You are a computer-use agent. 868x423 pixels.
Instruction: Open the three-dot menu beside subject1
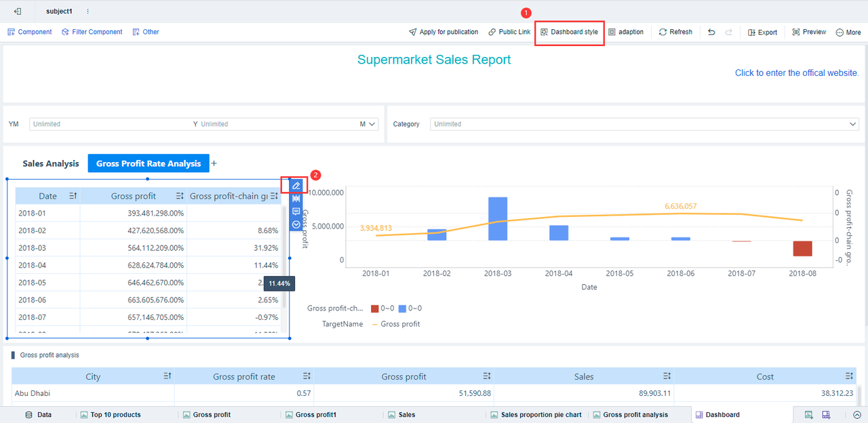tap(87, 12)
